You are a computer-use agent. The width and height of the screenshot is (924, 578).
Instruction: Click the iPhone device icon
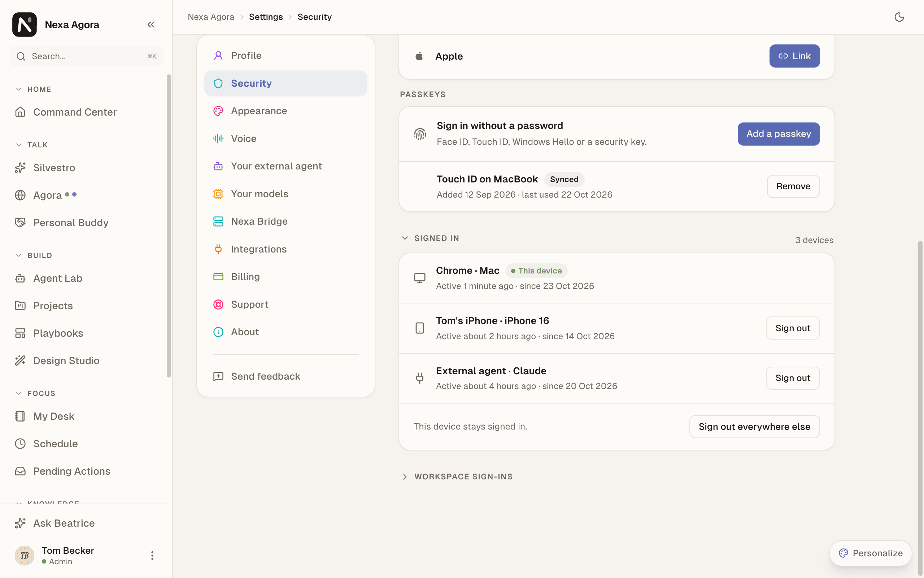click(420, 328)
